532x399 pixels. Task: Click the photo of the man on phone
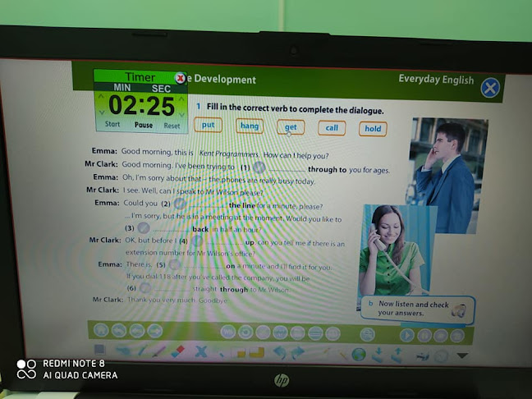coord(447,175)
